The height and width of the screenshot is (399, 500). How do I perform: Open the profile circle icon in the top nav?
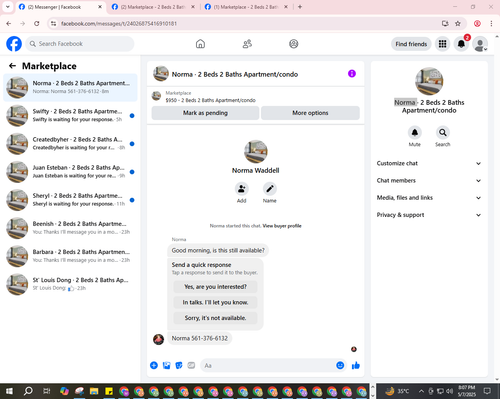point(294,44)
